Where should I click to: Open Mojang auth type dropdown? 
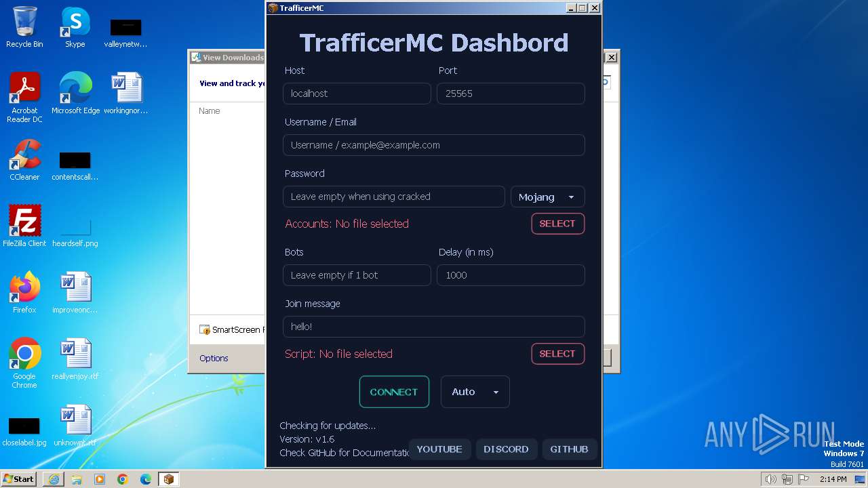(547, 197)
